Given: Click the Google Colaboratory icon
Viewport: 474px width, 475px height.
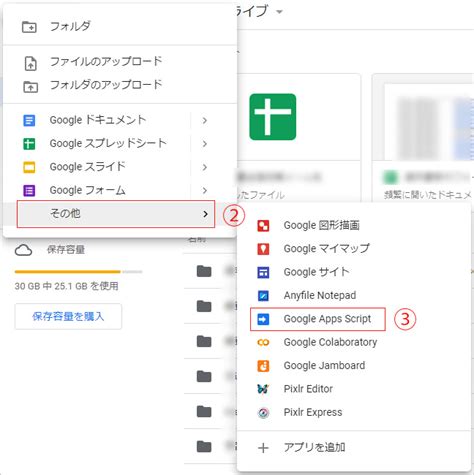Looking at the screenshot, I should click(x=263, y=343).
